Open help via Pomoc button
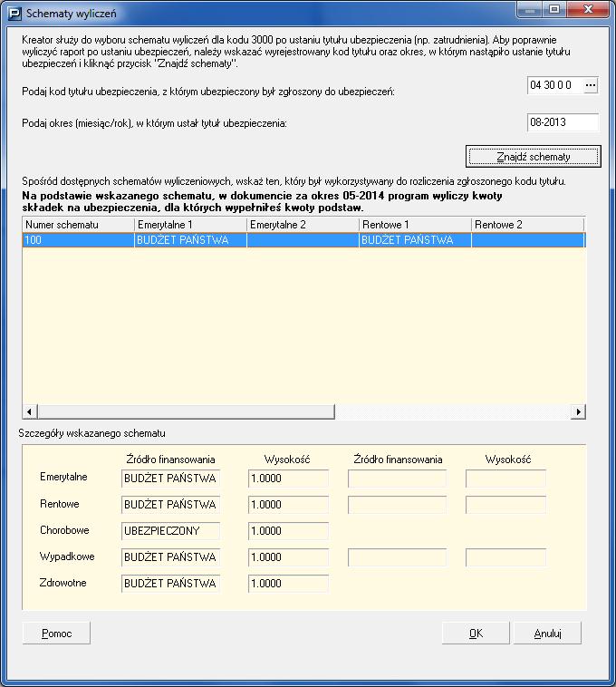This screenshot has height=687, width=616. point(56,634)
